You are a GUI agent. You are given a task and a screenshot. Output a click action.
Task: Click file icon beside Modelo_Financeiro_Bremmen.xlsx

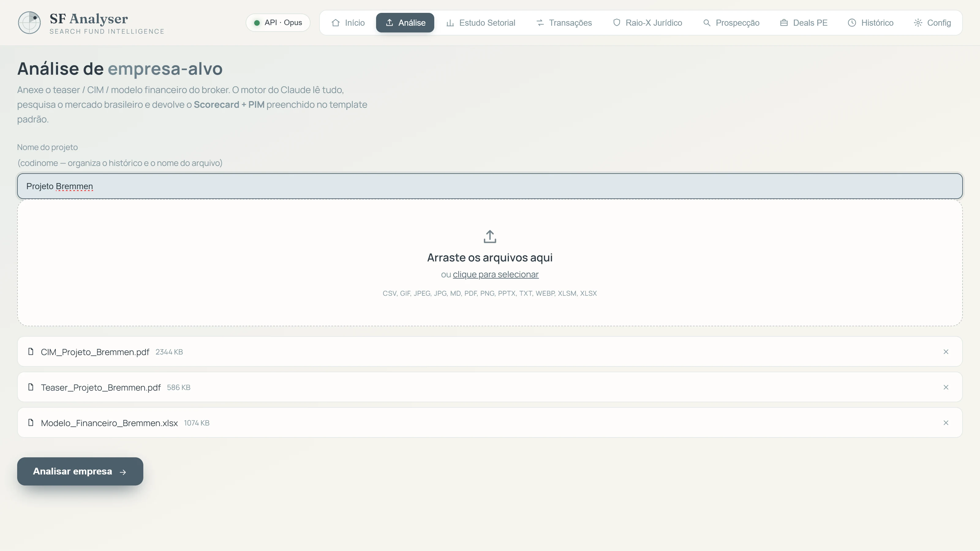(31, 423)
